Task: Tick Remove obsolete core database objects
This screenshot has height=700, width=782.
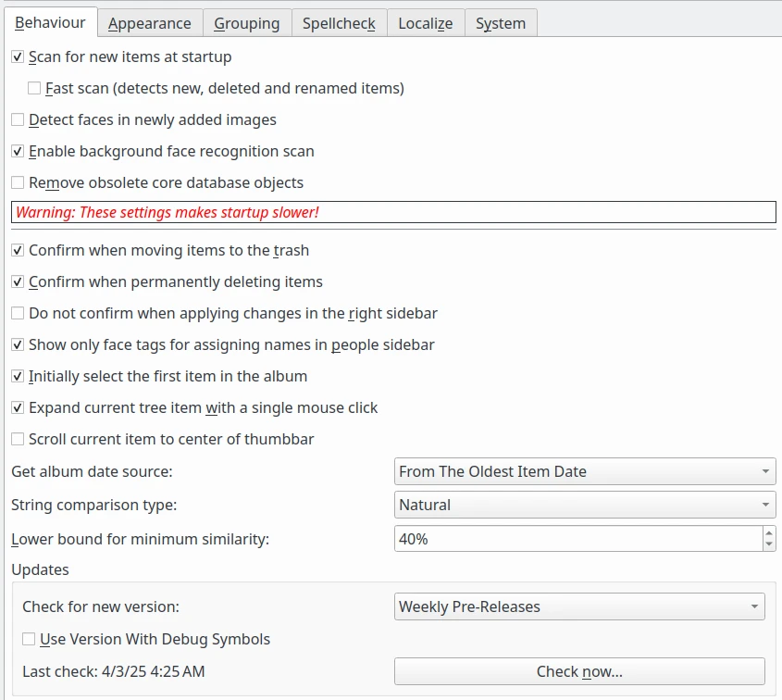Action: (18, 183)
